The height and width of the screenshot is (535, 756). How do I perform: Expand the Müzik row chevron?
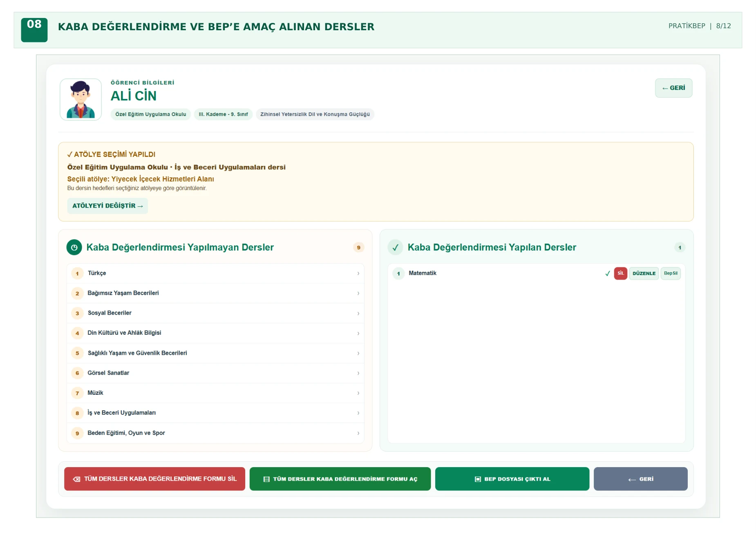point(358,393)
